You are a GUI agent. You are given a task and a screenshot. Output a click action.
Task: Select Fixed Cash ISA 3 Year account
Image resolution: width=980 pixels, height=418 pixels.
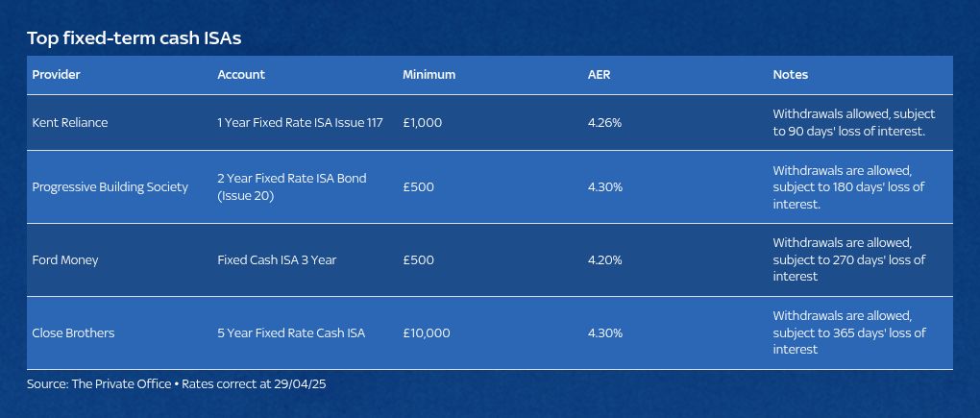tap(277, 259)
